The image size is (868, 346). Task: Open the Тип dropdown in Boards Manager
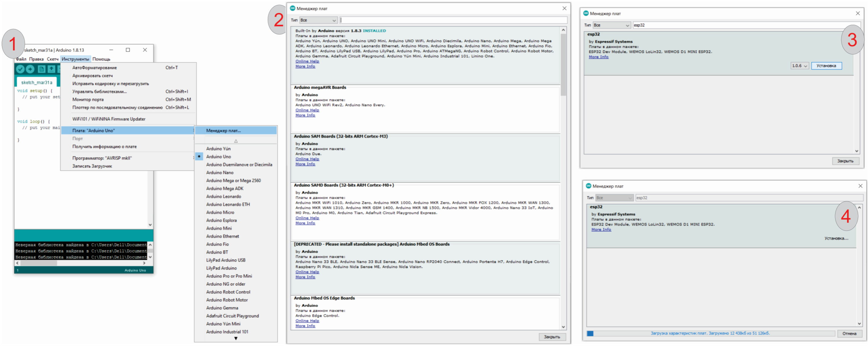[x=318, y=20]
